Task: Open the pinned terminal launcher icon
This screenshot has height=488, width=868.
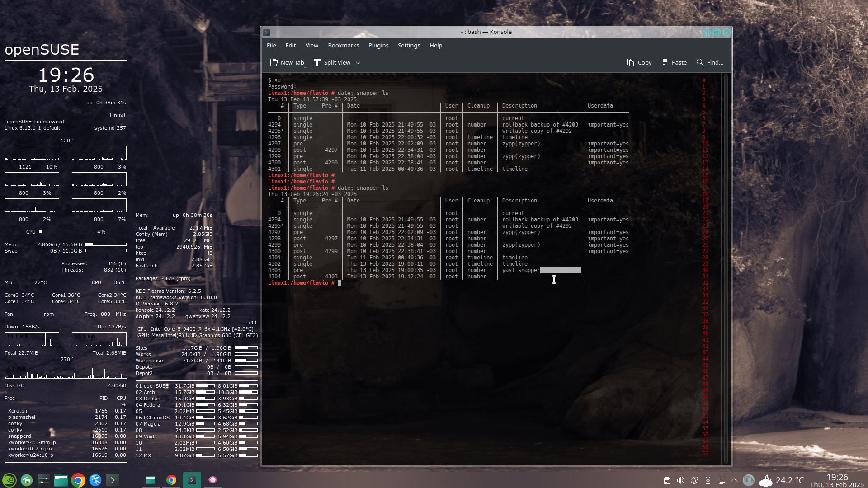Action: coord(113,480)
